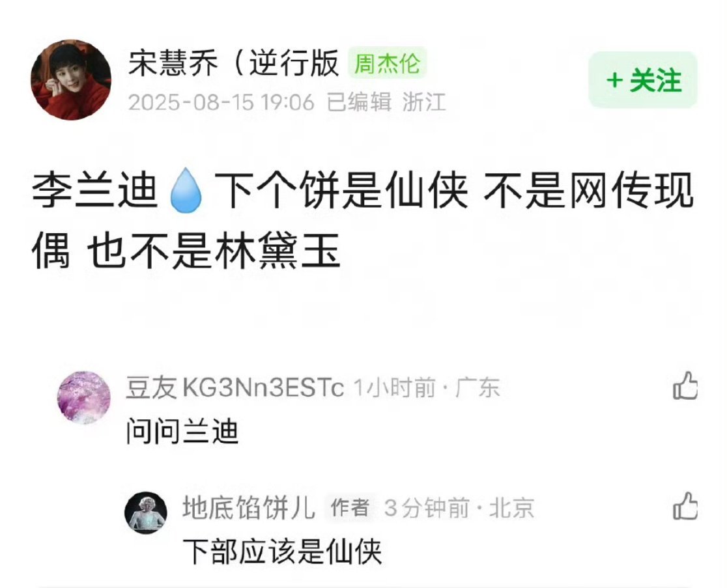The image size is (727, 588).
Task: Tap the 1小时前·广东 comment time
Action: coord(427,387)
